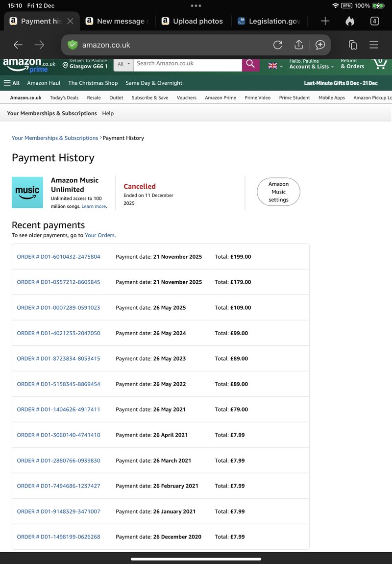Click the Search Amazon.co.uk input field
This screenshot has height=564, width=392.
click(188, 64)
